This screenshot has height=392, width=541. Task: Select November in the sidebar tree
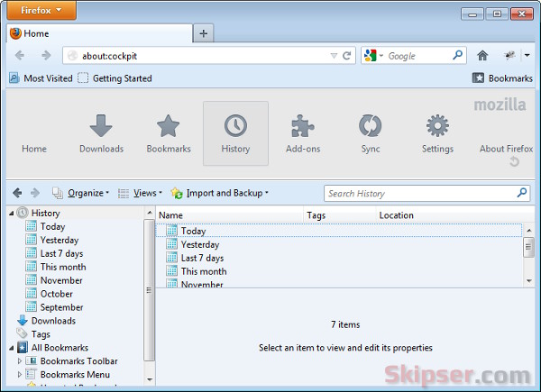pyautogui.click(x=61, y=280)
